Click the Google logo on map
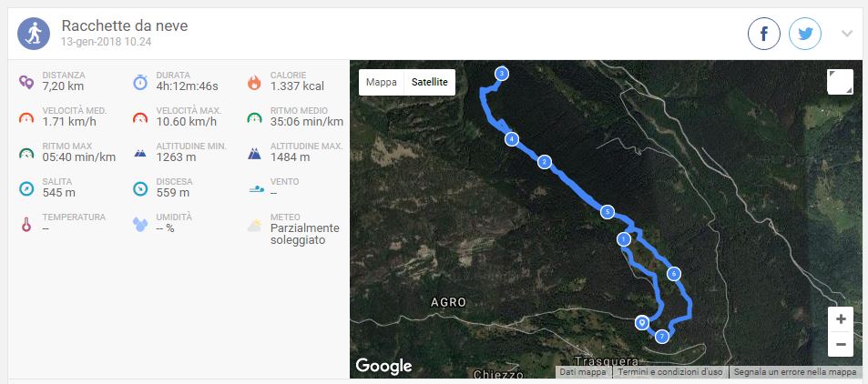 tap(383, 366)
